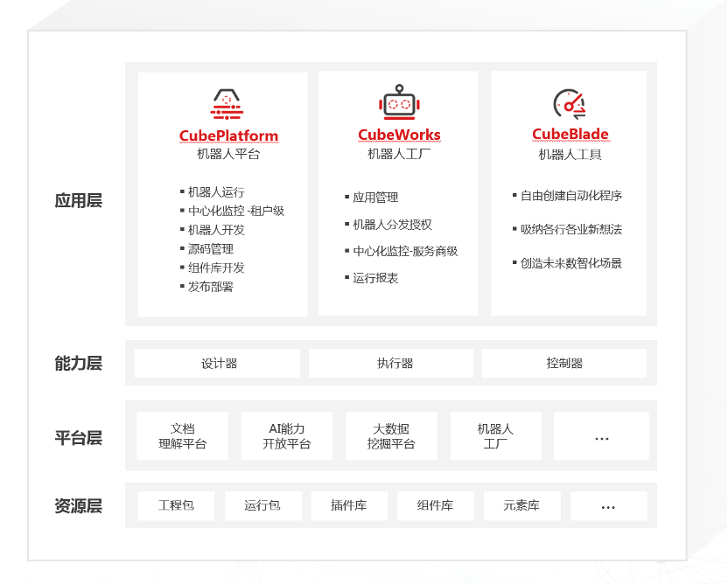Click the 机器人工厂 platform layer box

click(495, 436)
